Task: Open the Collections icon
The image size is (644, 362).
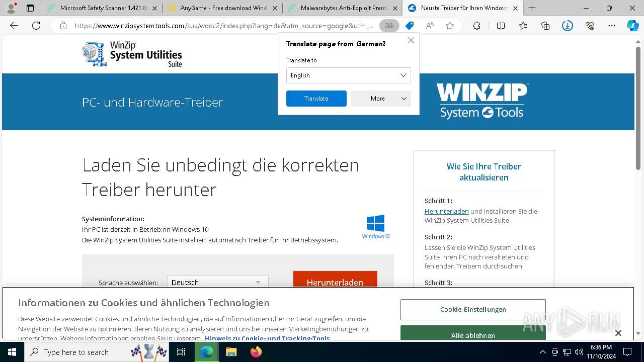Action: (x=545, y=26)
